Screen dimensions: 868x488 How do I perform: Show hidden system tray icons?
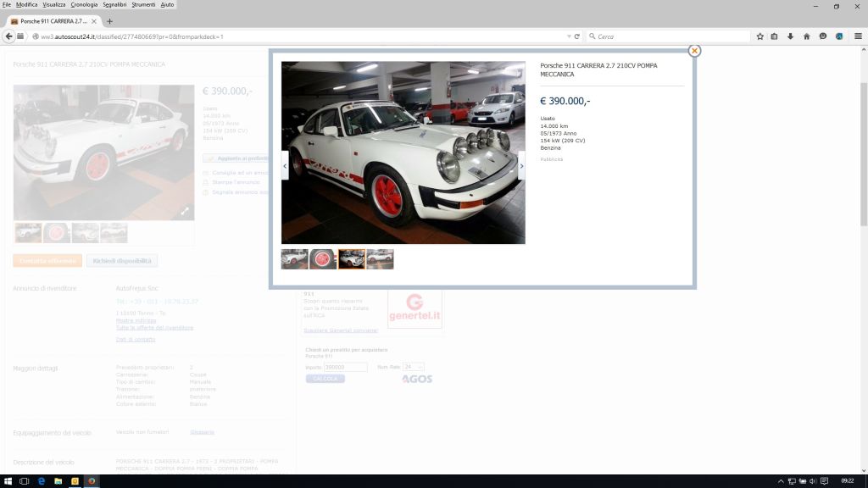click(781, 481)
